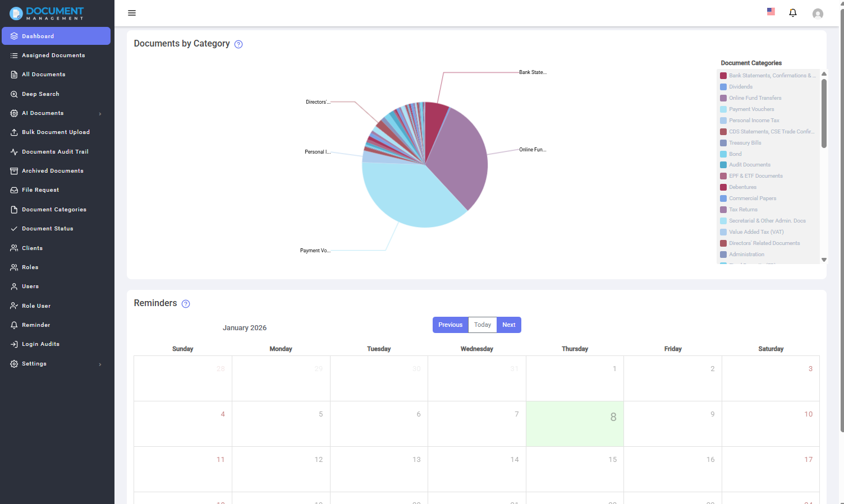Open the Deep Search magnifier icon
844x504 pixels.
(13, 94)
